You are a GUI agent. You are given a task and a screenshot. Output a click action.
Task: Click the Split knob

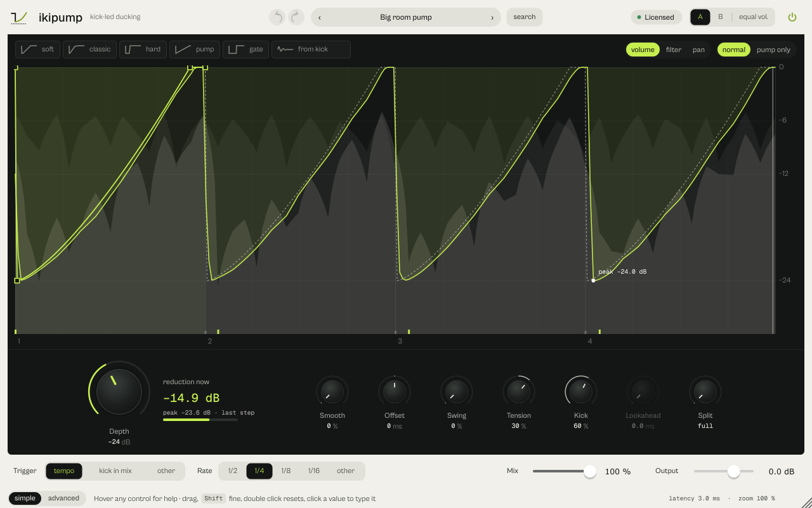pos(705,392)
